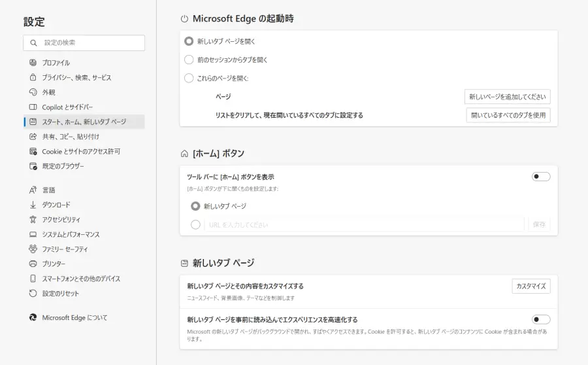Click the ダウンロード arrow icon
This screenshot has width=588, height=365.
[33, 205]
